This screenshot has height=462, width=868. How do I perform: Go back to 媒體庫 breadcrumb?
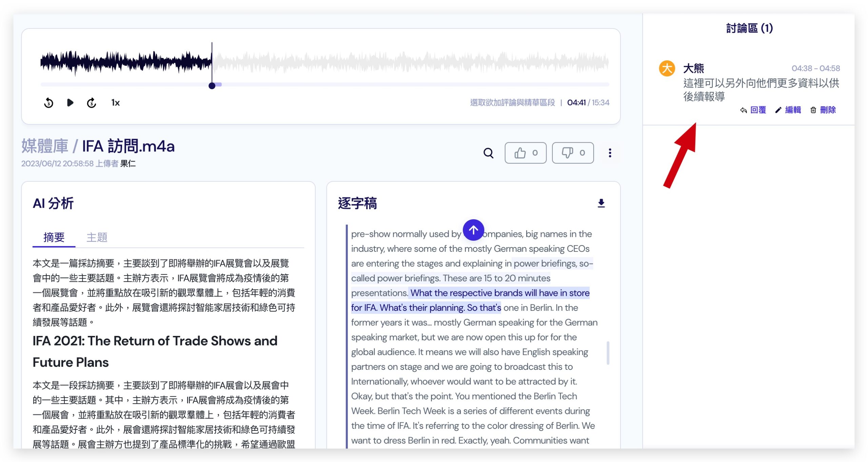45,146
